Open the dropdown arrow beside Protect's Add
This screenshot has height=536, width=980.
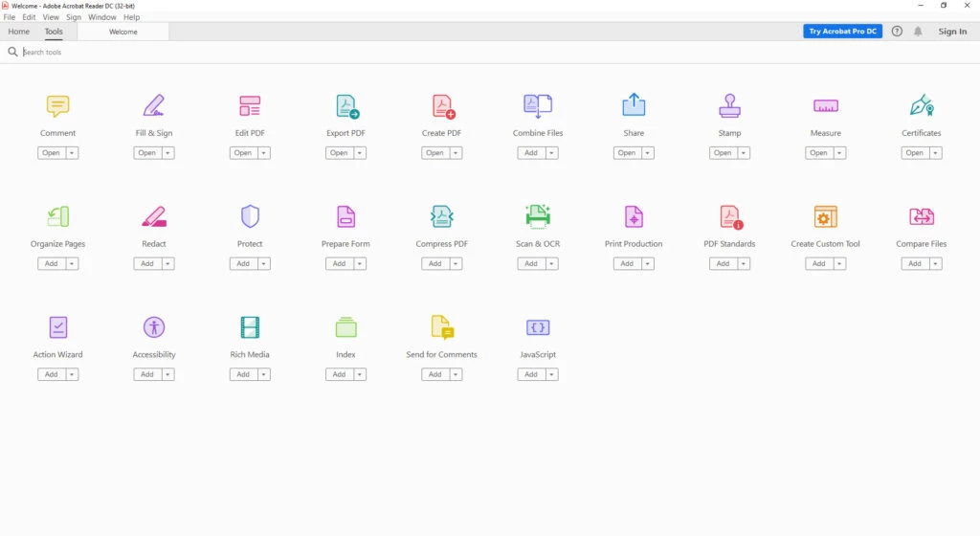coord(264,264)
